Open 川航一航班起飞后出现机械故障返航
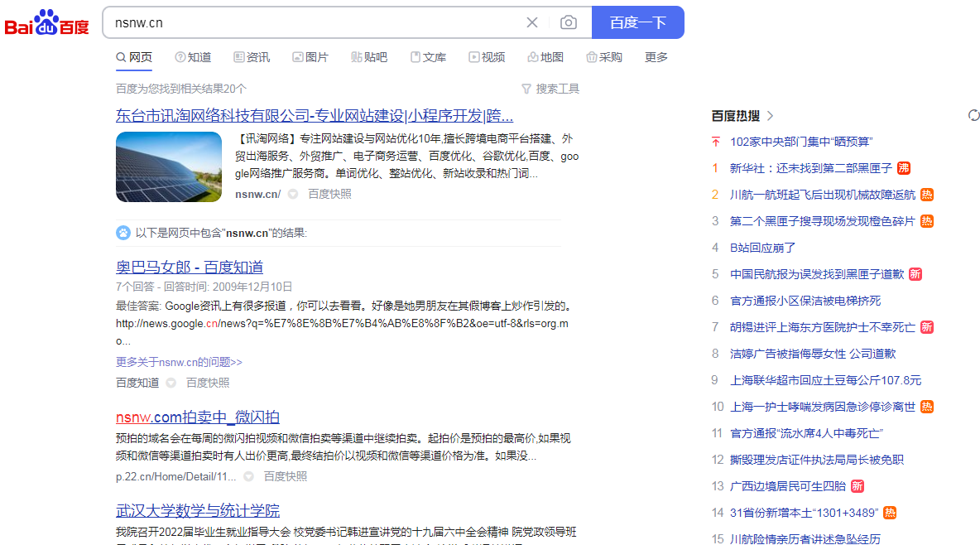 823,195
